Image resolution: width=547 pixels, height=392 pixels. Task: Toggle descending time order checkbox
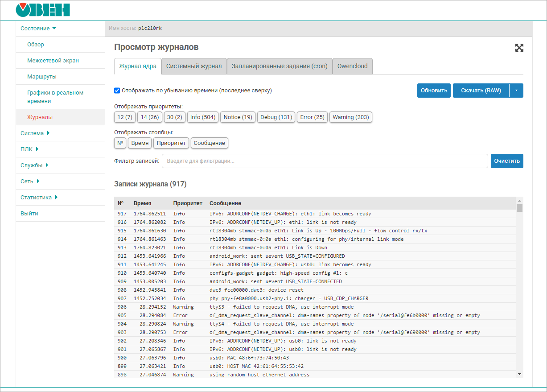click(117, 91)
